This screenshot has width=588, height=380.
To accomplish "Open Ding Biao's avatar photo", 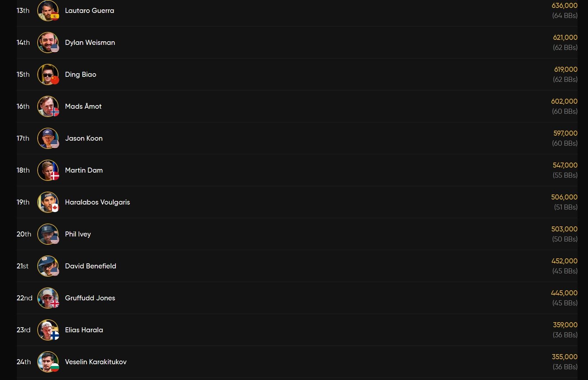I will [x=47, y=74].
